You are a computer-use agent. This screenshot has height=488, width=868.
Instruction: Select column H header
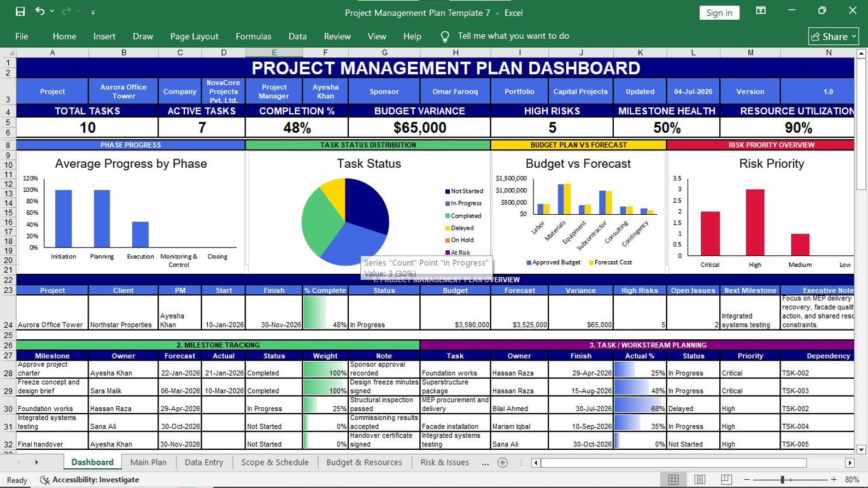point(455,52)
